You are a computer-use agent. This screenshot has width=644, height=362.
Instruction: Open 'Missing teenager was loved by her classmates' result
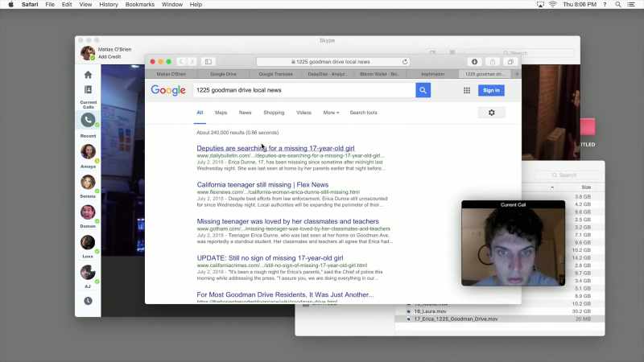click(287, 221)
